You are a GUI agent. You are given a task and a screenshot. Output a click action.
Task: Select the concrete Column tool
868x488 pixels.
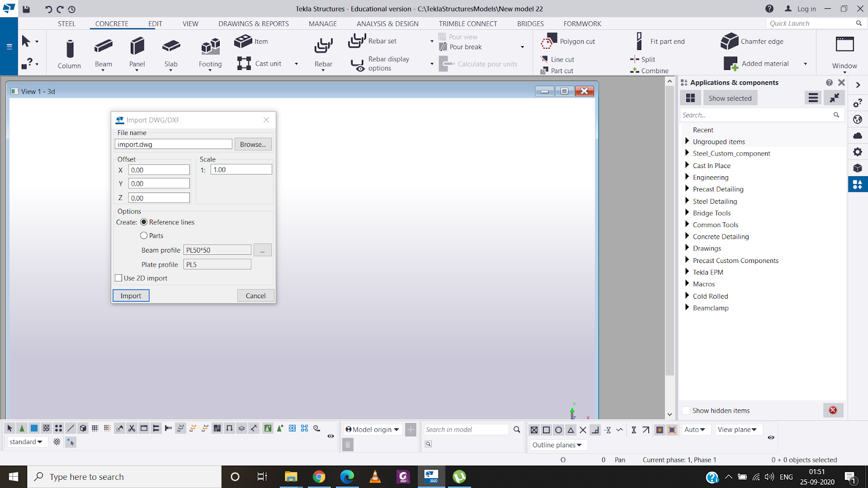coord(69,53)
